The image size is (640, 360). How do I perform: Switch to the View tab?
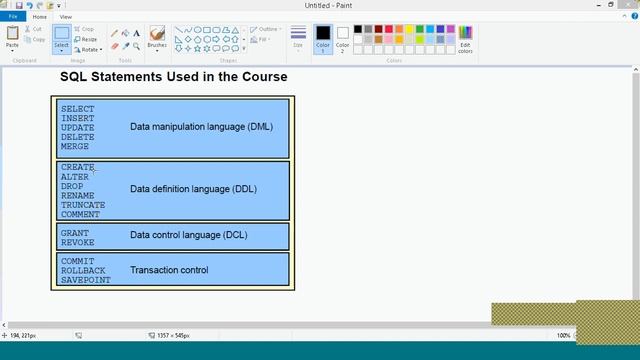65,17
